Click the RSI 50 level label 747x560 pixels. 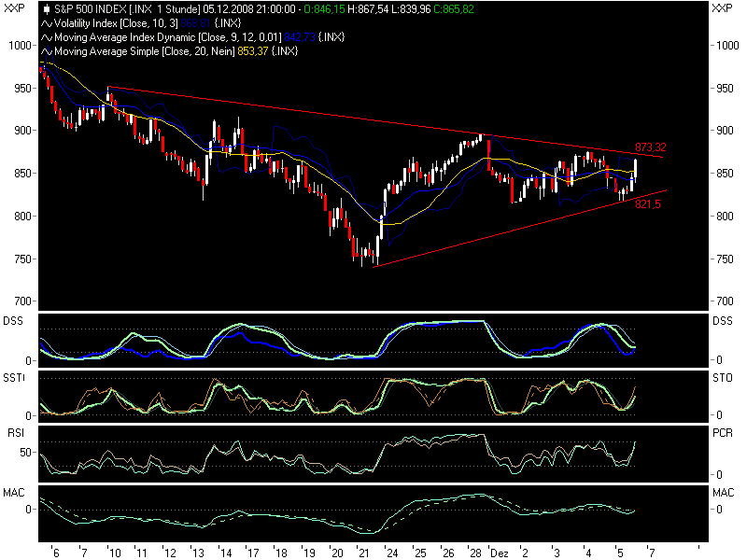(x=26, y=452)
